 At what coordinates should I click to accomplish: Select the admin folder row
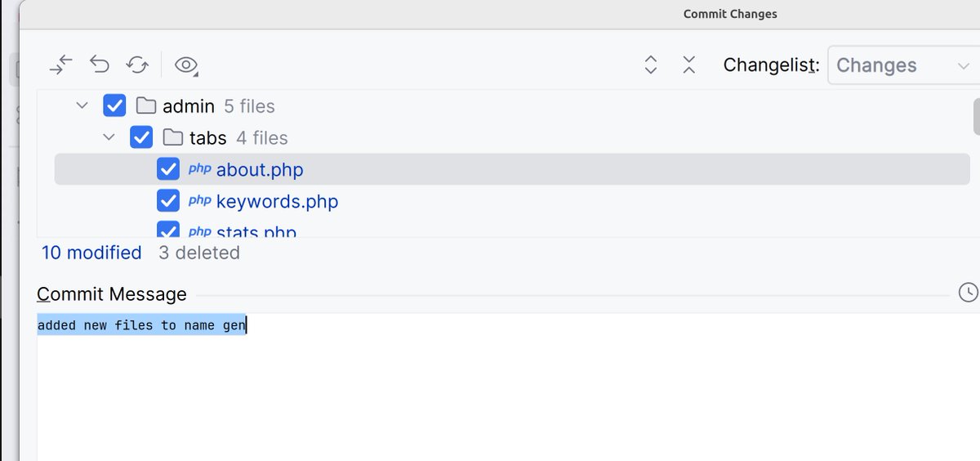pyautogui.click(x=512, y=105)
